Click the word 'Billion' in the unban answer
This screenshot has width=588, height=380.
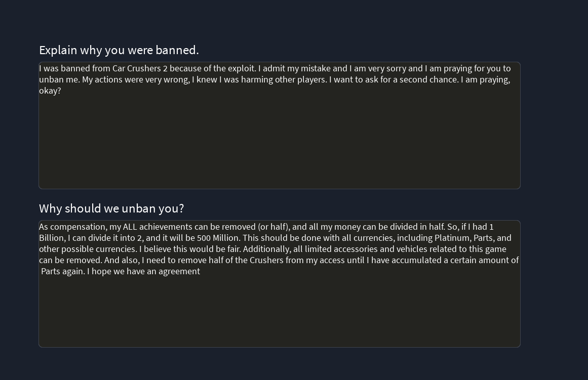point(51,238)
